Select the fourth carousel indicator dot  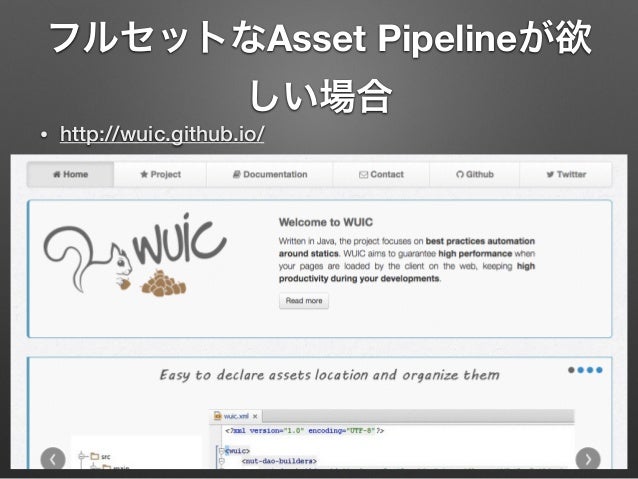(599, 370)
